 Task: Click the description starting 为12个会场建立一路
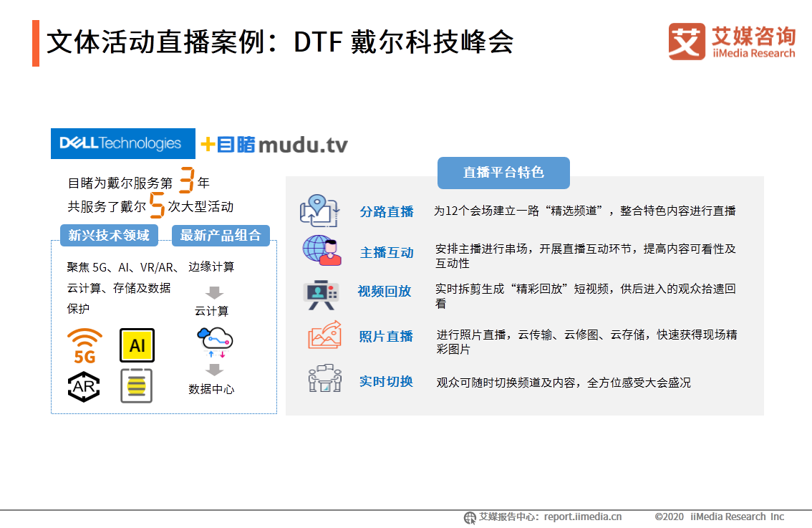(x=585, y=211)
